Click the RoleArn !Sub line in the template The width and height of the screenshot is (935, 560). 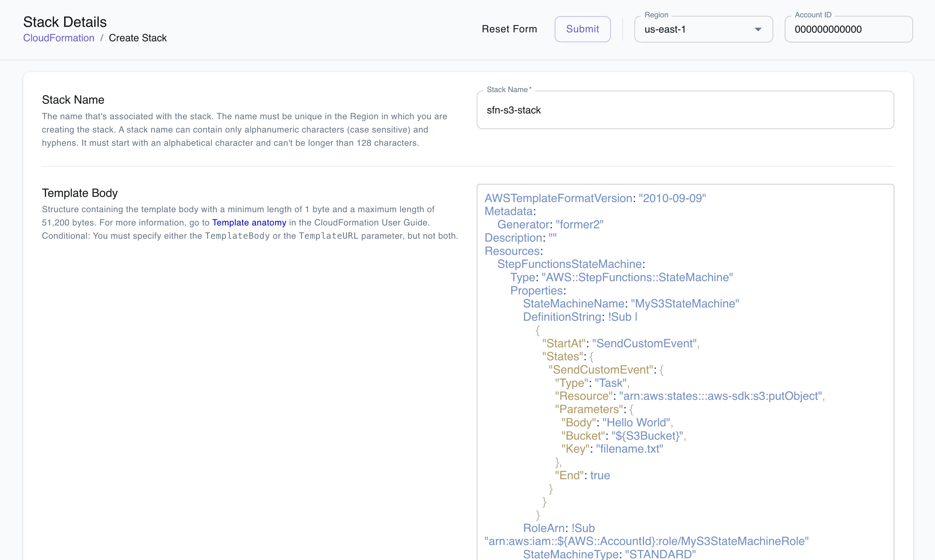coord(559,528)
